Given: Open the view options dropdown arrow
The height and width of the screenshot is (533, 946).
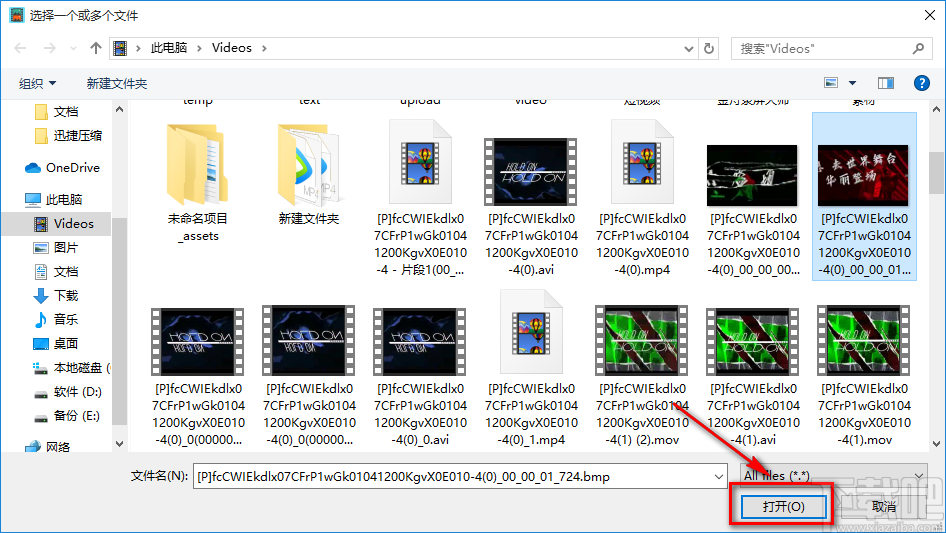Looking at the screenshot, I should 852,83.
